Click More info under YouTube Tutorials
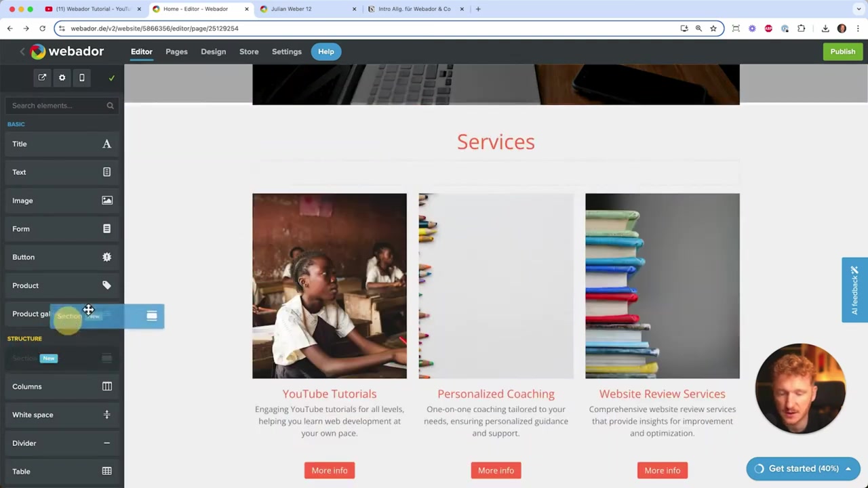 pyautogui.click(x=330, y=470)
